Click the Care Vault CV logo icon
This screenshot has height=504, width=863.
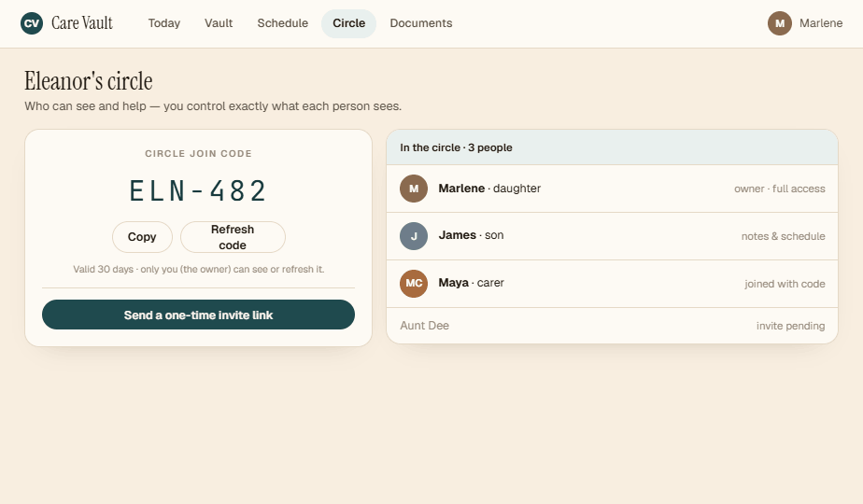pyautogui.click(x=32, y=23)
